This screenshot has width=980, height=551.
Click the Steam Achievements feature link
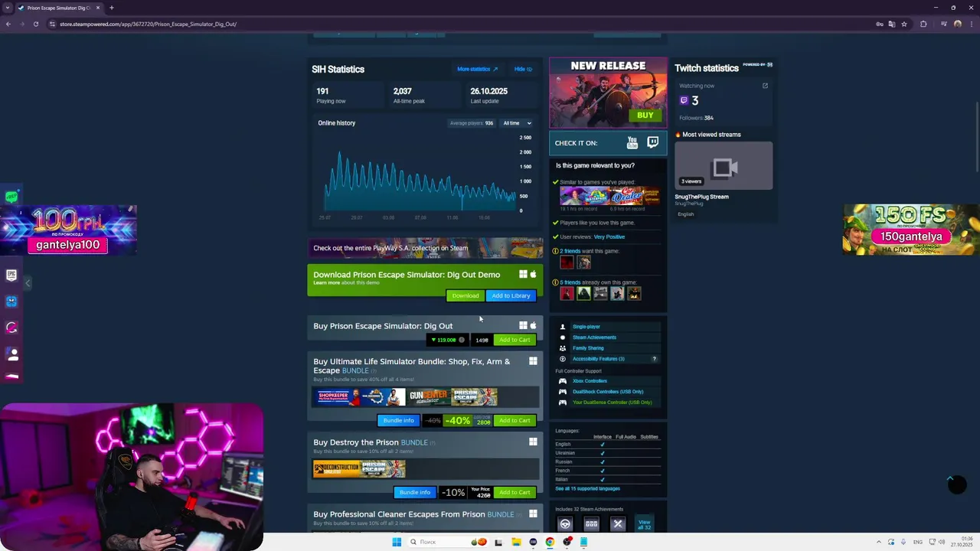point(594,337)
